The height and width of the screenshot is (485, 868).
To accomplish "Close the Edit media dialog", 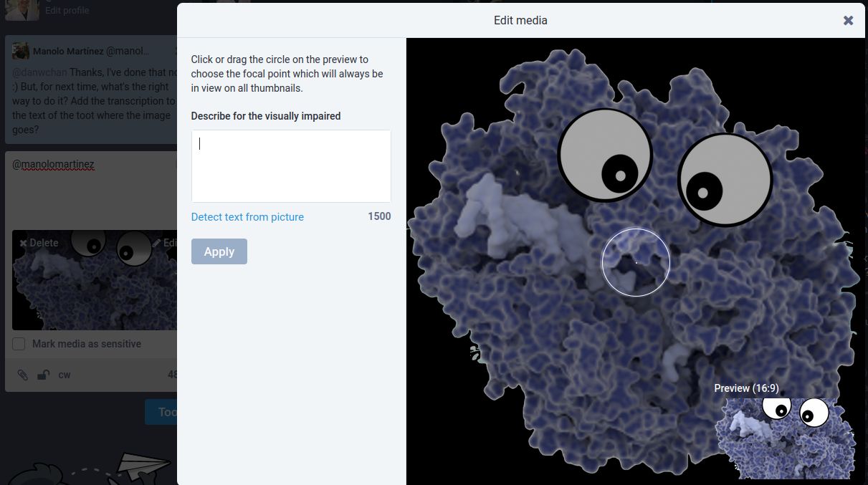I will click(848, 21).
